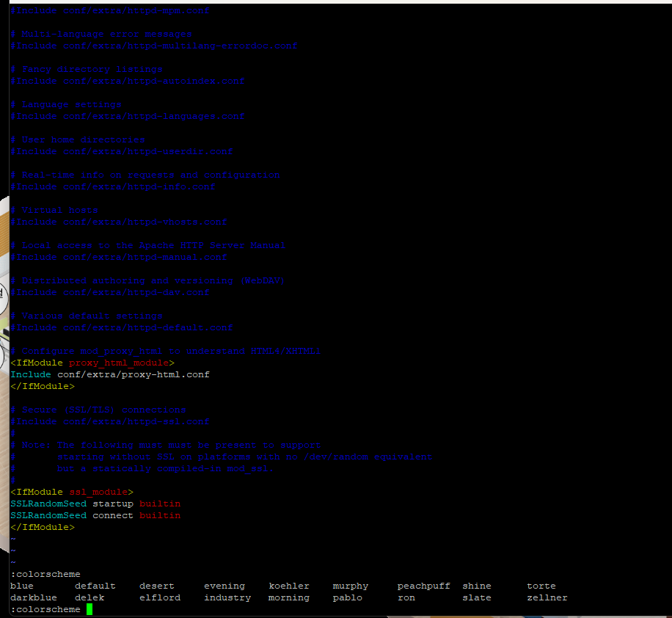Click 'Include conf/extra/proxy-html.conf' line
Image resolution: width=672 pixels, height=618 pixels.
click(x=110, y=374)
